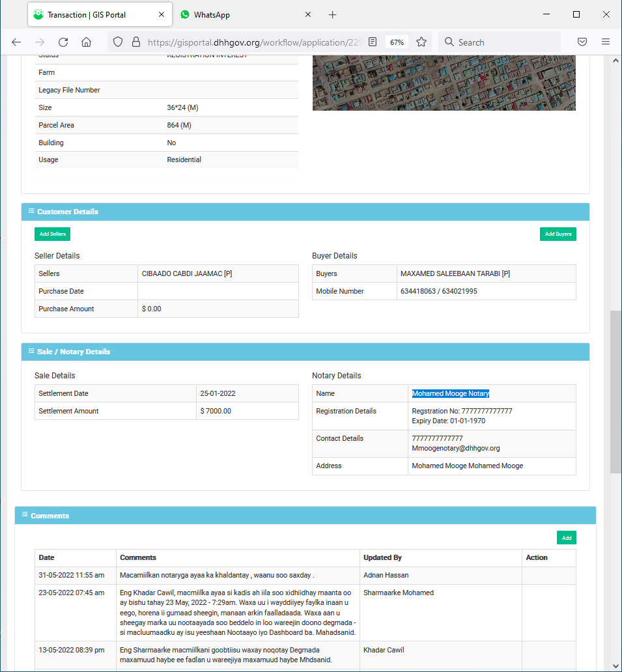Click the Comments table Date column header
622x672 pixels.
(x=46, y=557)
